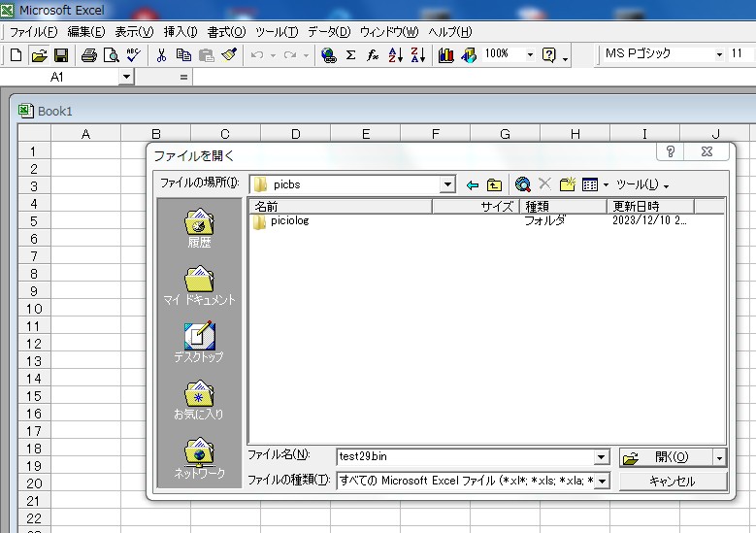756x533 pixels.
Task: Click the Sort Ascending A-Z icon
Action: click(x=395, y=55)
